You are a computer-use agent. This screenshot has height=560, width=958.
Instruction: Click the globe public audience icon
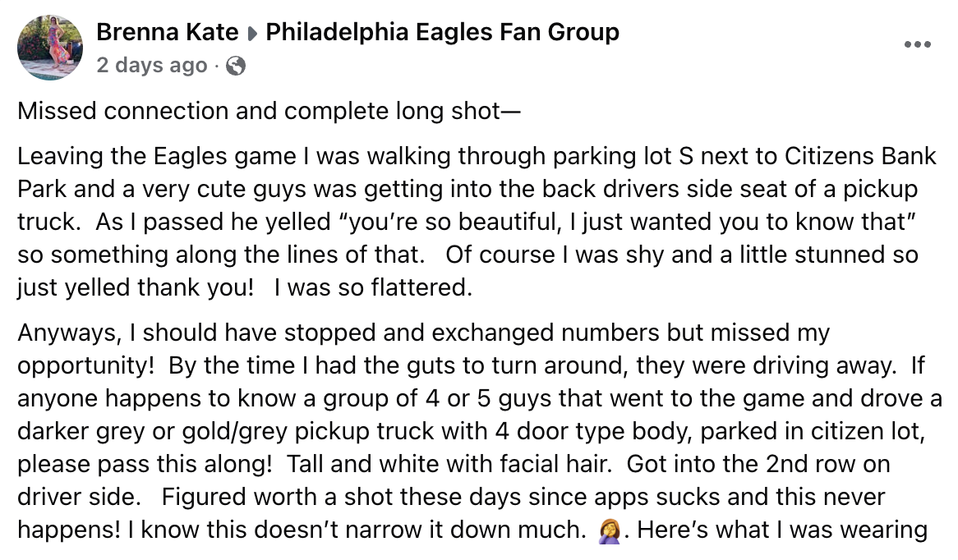pos(235,66)
